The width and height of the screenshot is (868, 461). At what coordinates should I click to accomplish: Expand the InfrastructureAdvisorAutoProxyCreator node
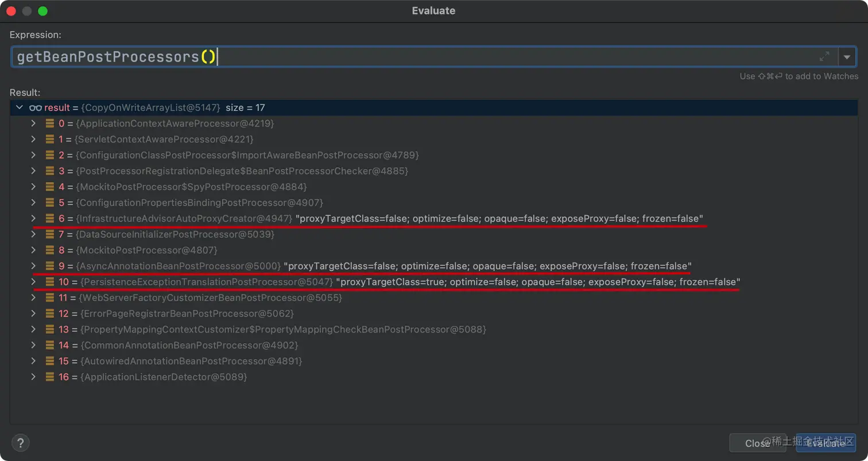(33, 218)
